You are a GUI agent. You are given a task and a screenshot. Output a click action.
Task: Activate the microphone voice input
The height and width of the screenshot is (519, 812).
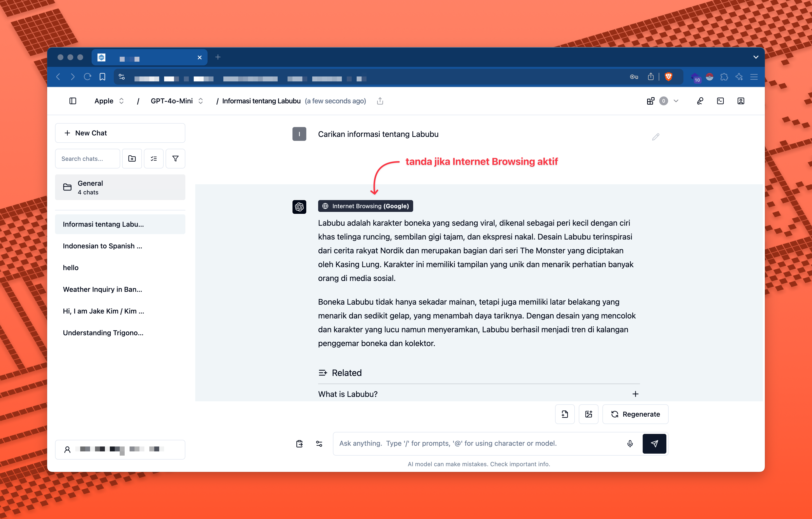630,444
